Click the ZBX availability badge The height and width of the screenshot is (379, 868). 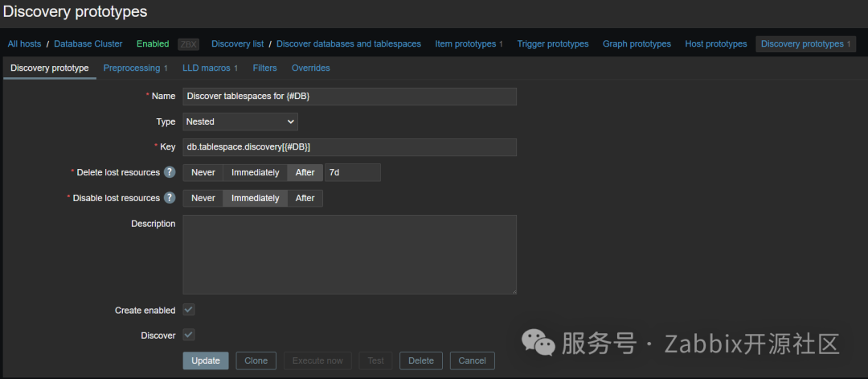click(187, 44)
